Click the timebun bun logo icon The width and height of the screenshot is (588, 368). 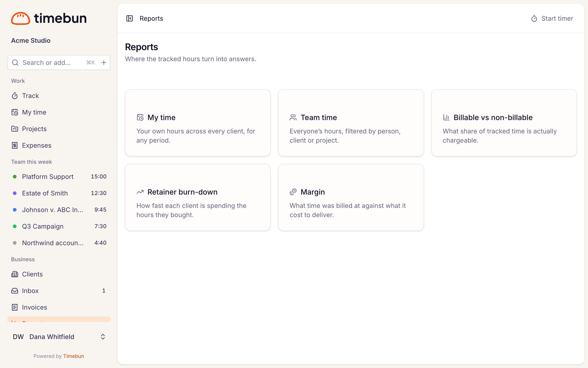[20, 18]
